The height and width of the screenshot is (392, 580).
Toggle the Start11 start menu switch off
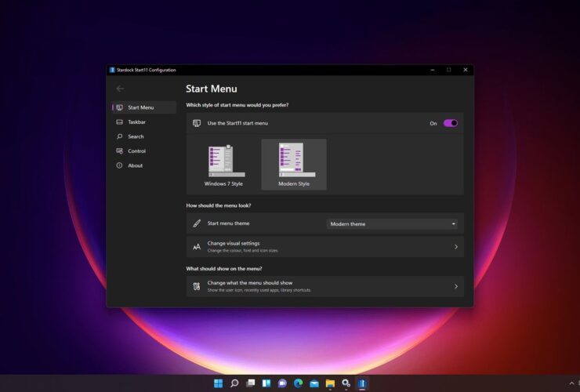[451, 123]
